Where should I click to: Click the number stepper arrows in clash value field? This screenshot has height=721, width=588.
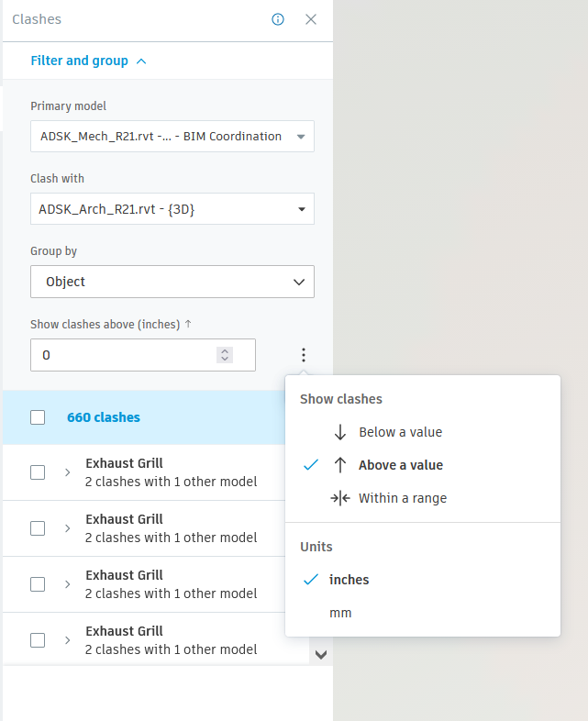[225, 355]
